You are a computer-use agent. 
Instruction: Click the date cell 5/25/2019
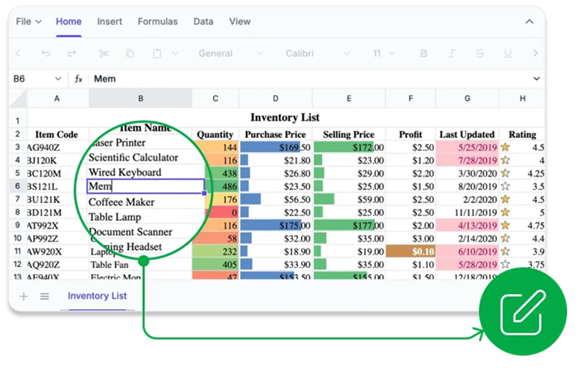467,148
